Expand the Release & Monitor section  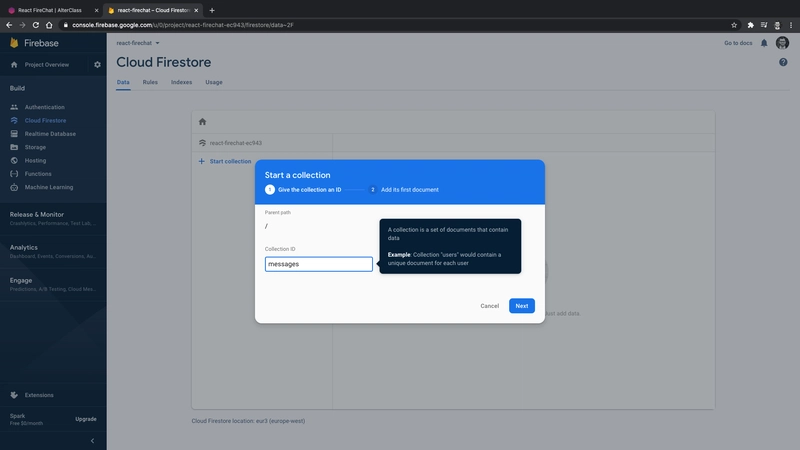(x=53, y=218)
